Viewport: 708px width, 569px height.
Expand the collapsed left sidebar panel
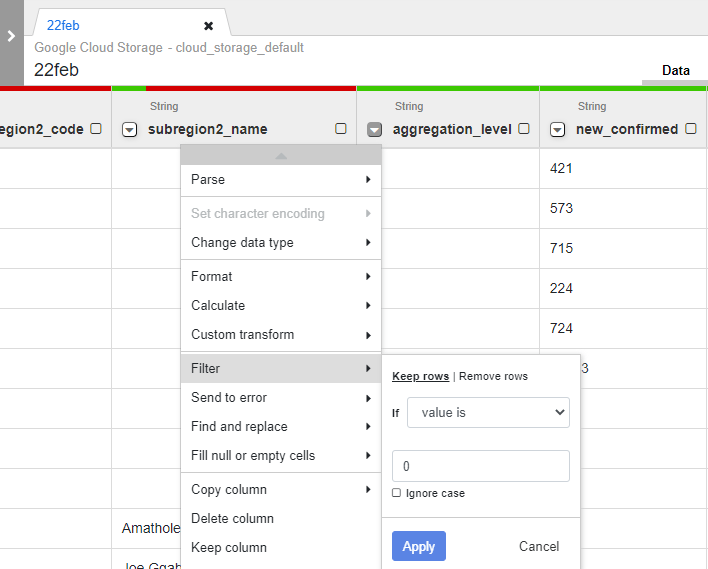click(11, 36)
